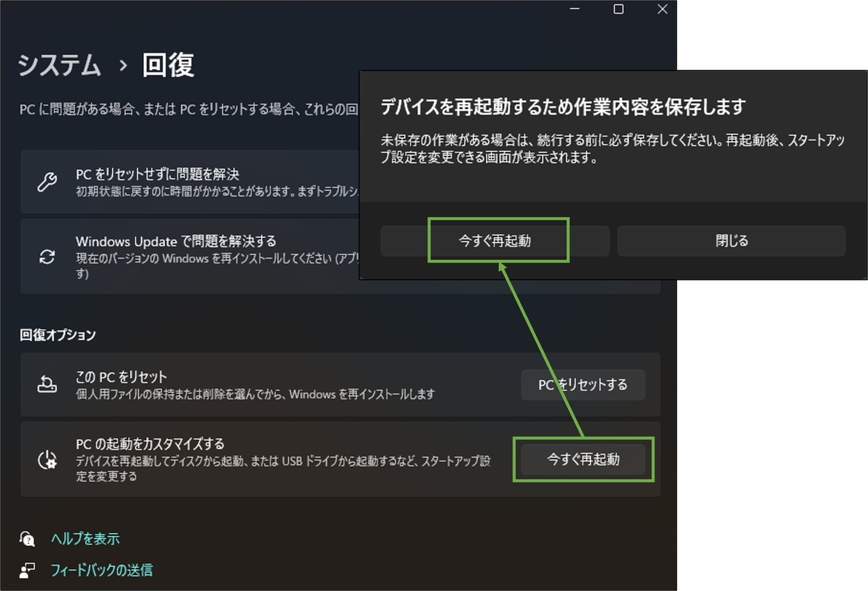Click the PC をリセットする button
868x591 pixels.
pos(583,385)
